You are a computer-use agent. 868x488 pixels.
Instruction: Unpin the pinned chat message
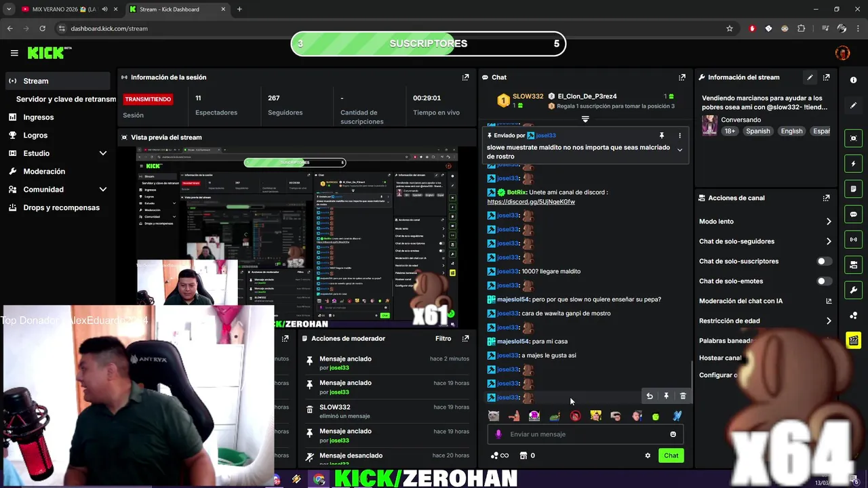point(662,136)
